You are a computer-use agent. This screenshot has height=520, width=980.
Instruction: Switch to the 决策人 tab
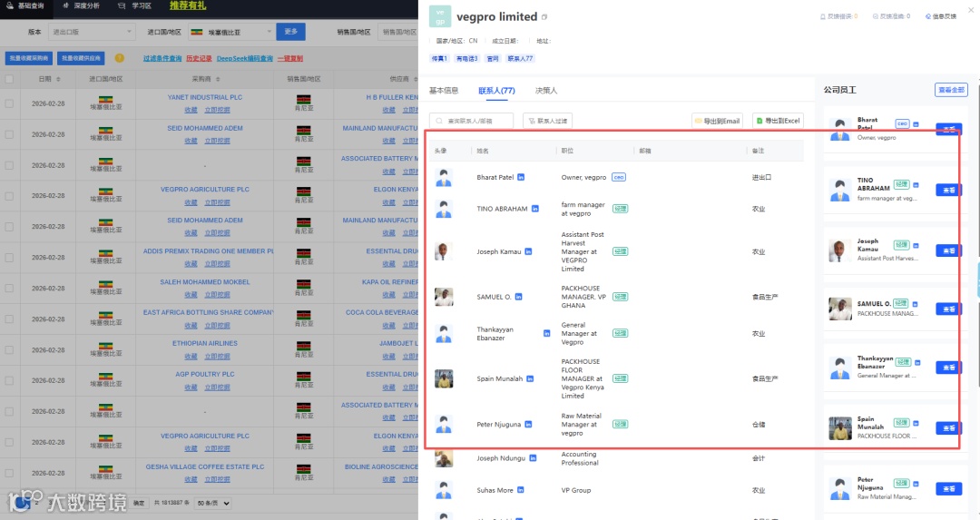(x=545, y=91)
